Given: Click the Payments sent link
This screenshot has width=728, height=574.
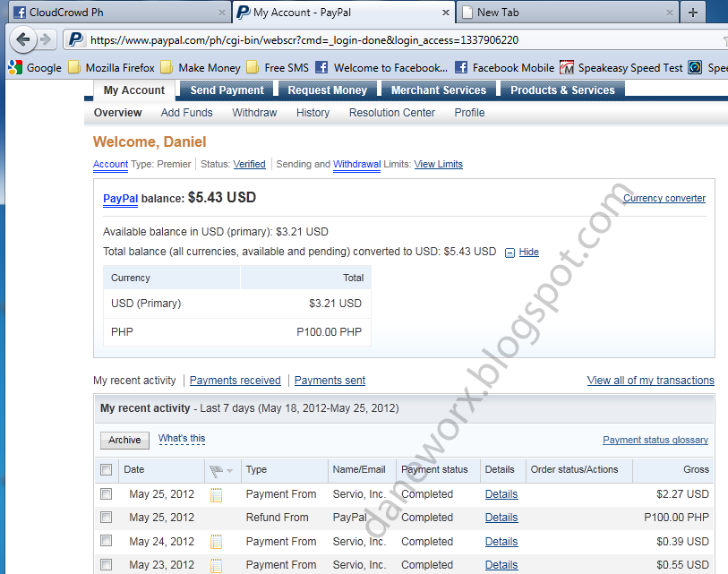Looking at the screenshot, I should point(330,381).
